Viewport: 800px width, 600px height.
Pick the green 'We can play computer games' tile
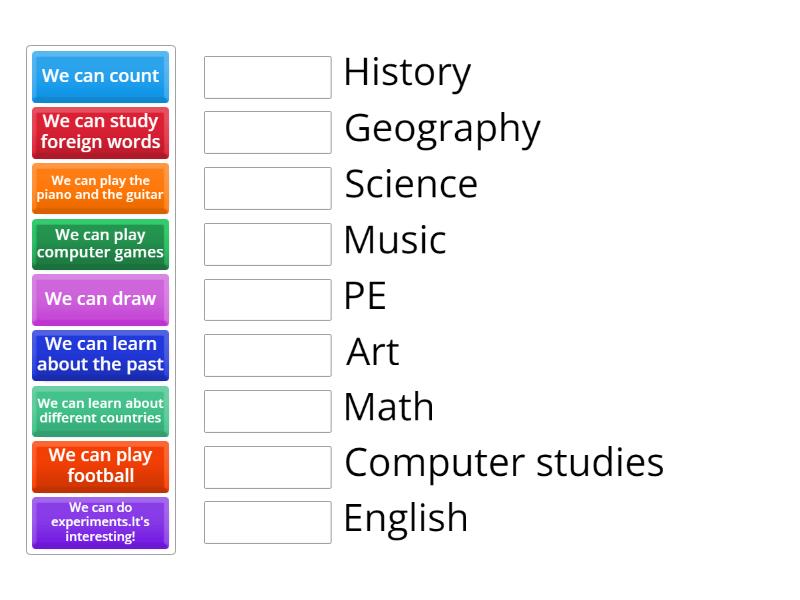(x=100, y=244)
